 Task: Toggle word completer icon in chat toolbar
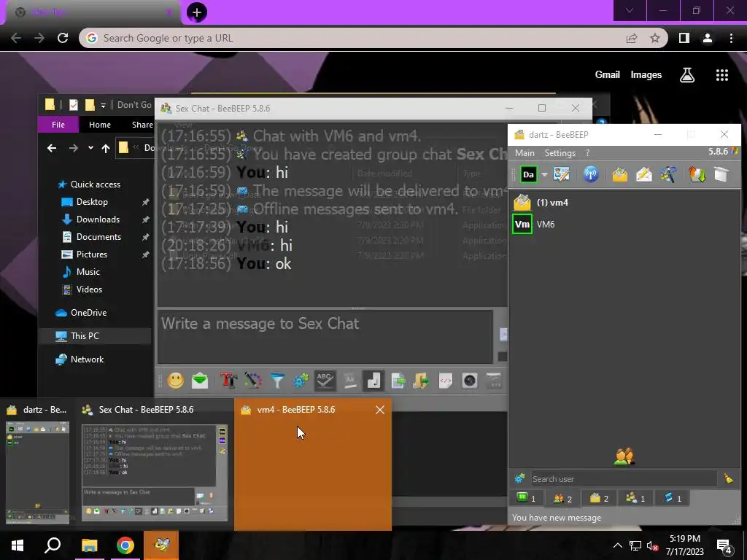pos(349,381)
